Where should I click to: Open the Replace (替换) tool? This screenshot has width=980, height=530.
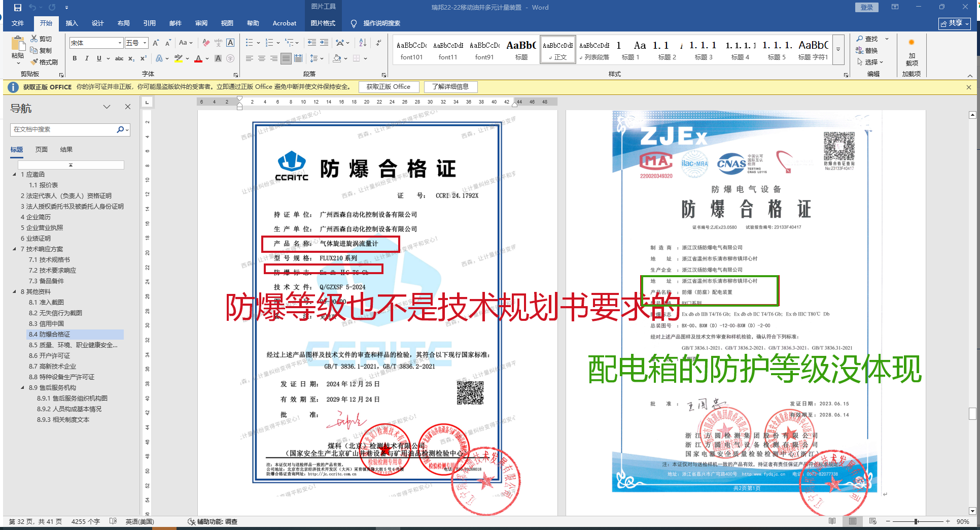point(867,50)
